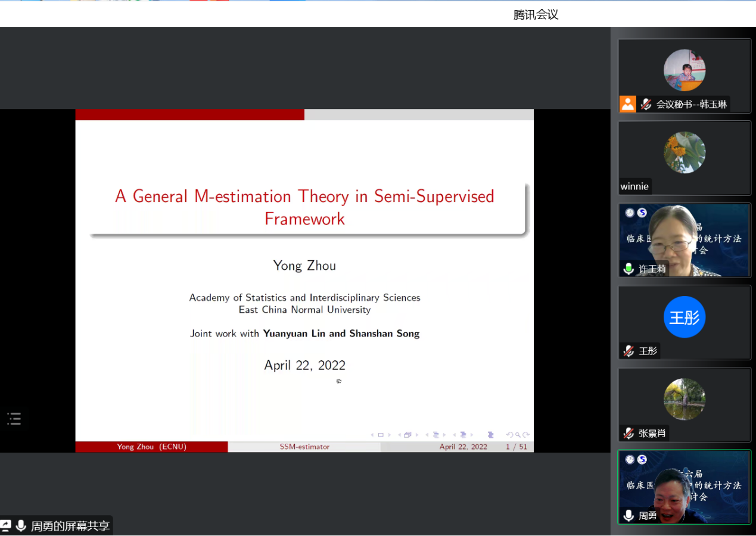Click the 腾讯会议 window title
756x536 pixels.
536,15
